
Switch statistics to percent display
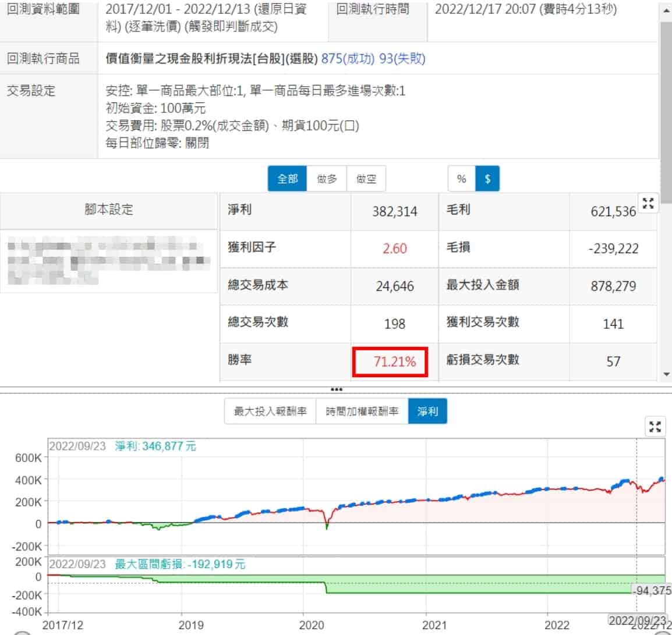click(462, 179)
